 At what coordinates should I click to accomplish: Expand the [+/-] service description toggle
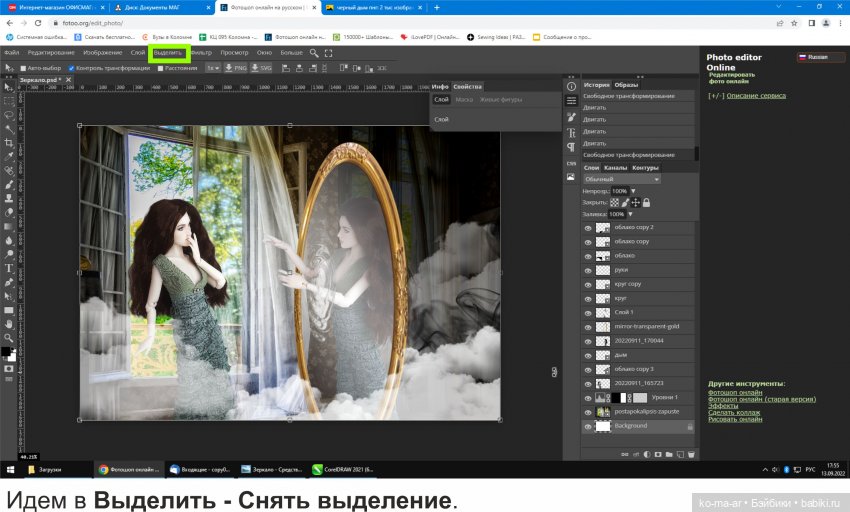pos(716,96)
